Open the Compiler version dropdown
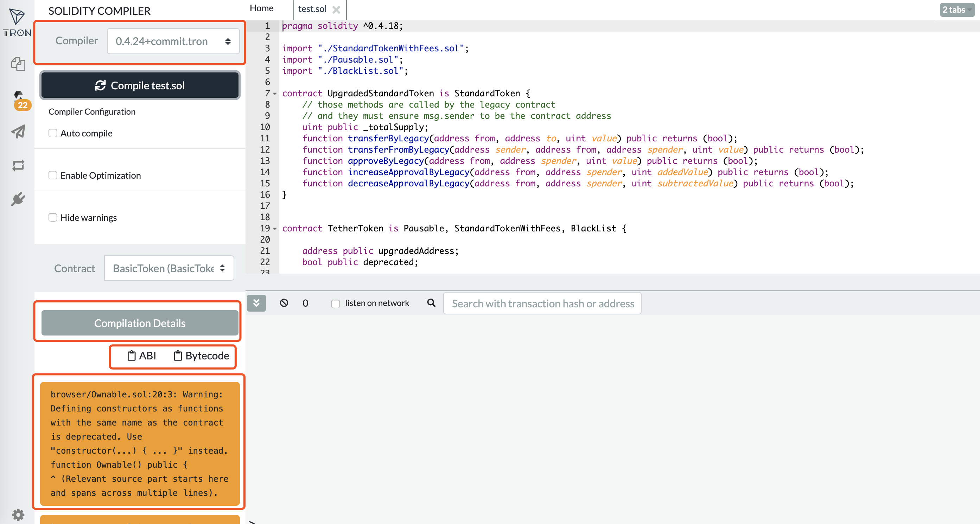980x524 pixels. click(x=173, y=41)
